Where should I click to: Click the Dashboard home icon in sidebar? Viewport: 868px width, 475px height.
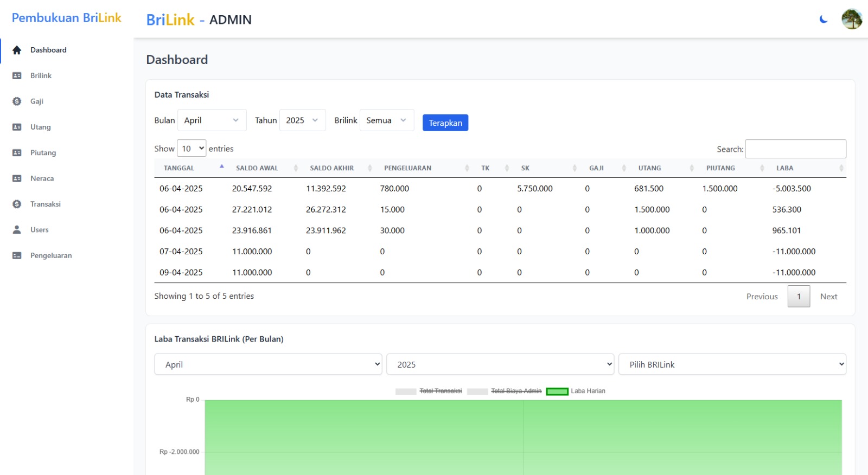[17, 50]
